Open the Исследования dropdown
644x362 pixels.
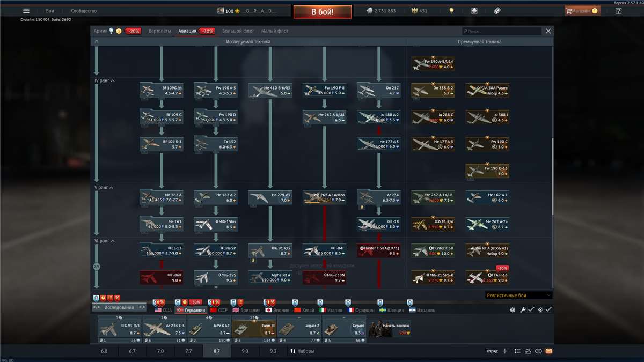click(119, 307)
